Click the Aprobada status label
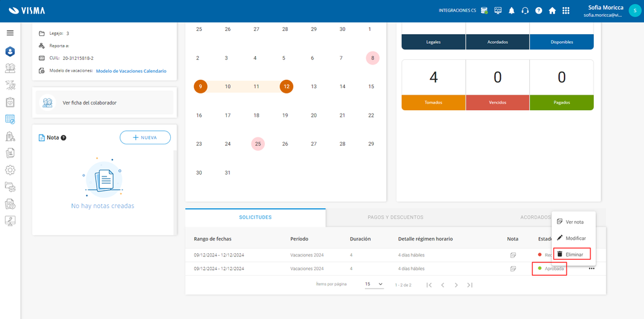This screenshot has width=644, height=319. click(x=554, y=269)
